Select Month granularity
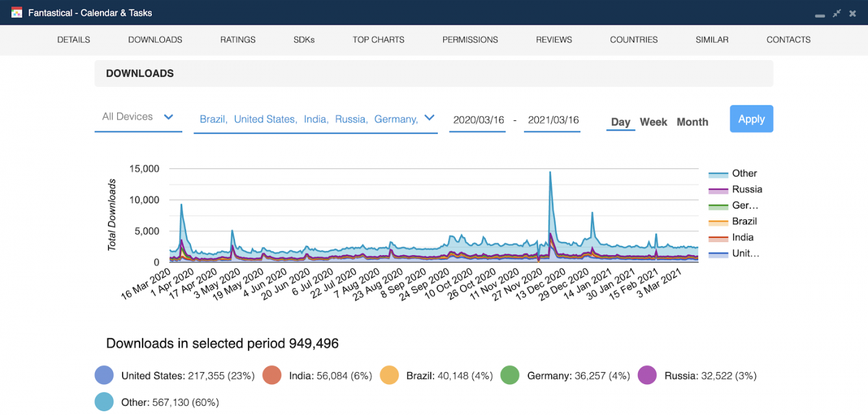This screenshot has width=868, height=415. pyautogui.click(x=693, y=122)
